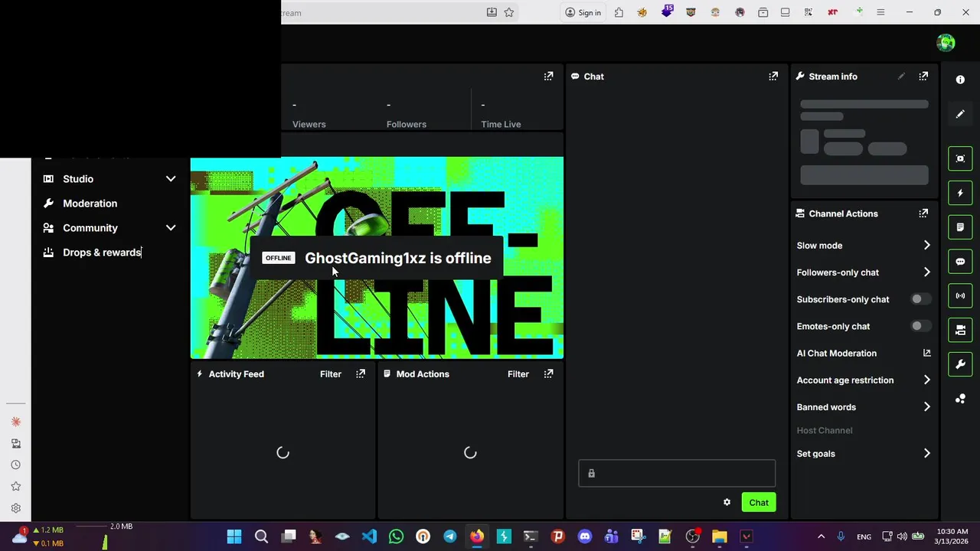The image size is (980, 551).
Task: Open Visual Studio Code from taskbar
Action: [x=369, y=536]
